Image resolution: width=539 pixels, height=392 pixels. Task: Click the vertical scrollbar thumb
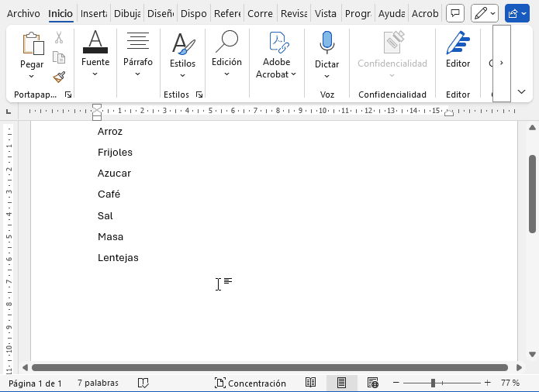coord(532,194)
